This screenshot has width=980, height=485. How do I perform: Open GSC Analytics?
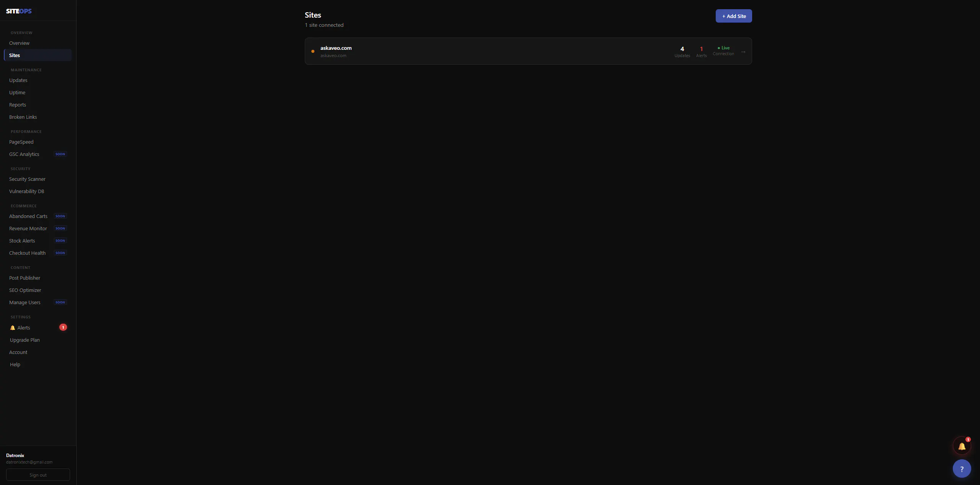coord(38,154)
